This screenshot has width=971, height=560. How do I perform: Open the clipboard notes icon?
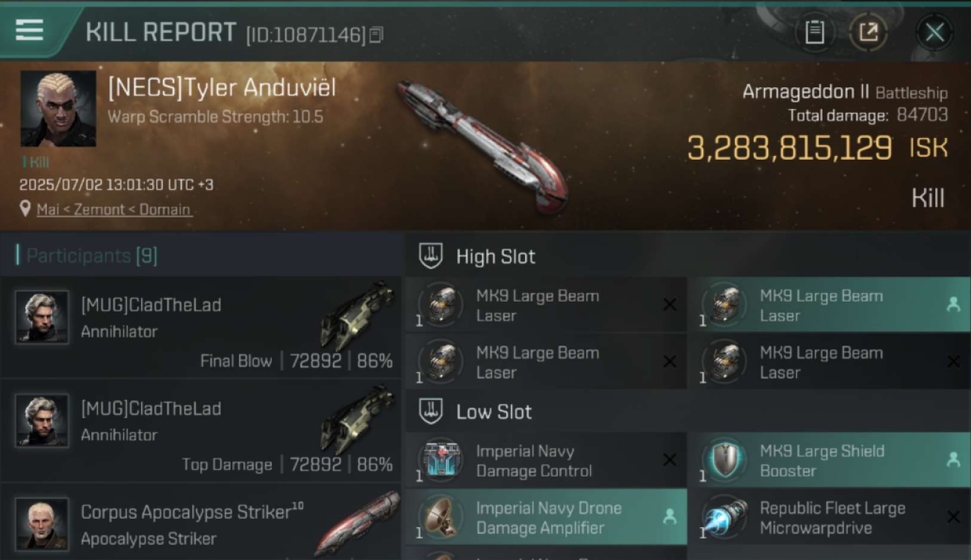tap(815, 32)
